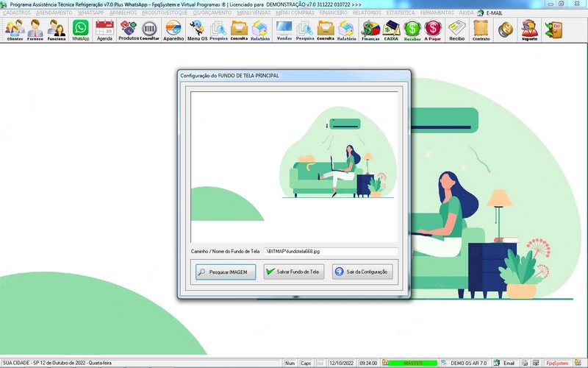Open the CAIXA cash register icon
Image resolution: width=588 pixels, height=368 pixels.
tap(391, 30)
